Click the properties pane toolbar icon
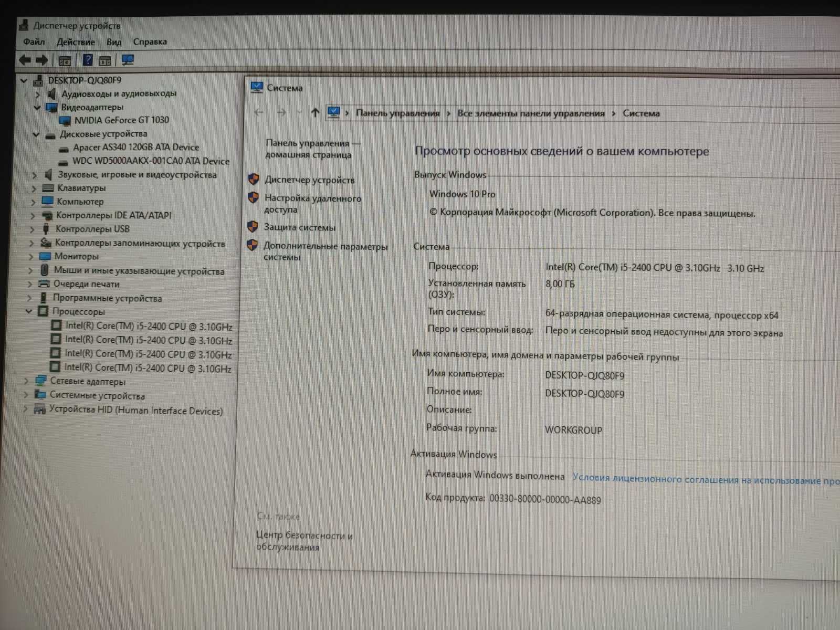The height and width of the screenshot is (630, 840). [105, 60]
